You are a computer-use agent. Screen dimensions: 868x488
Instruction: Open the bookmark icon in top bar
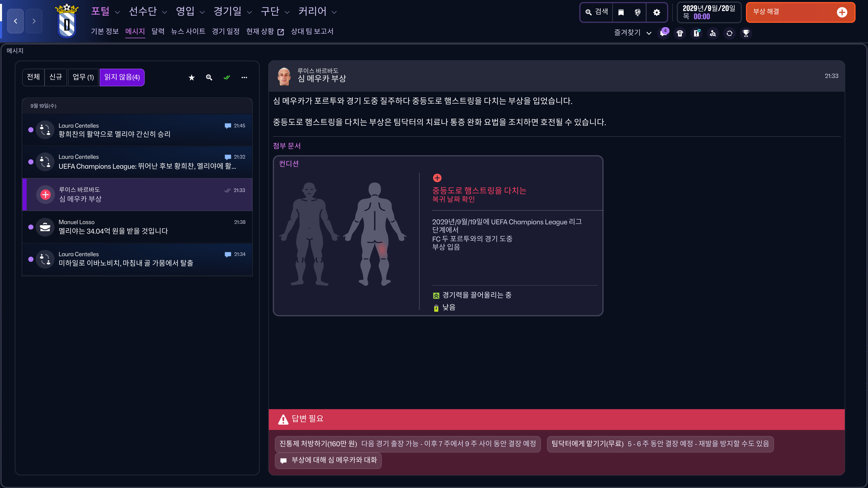tap(621, 12)
